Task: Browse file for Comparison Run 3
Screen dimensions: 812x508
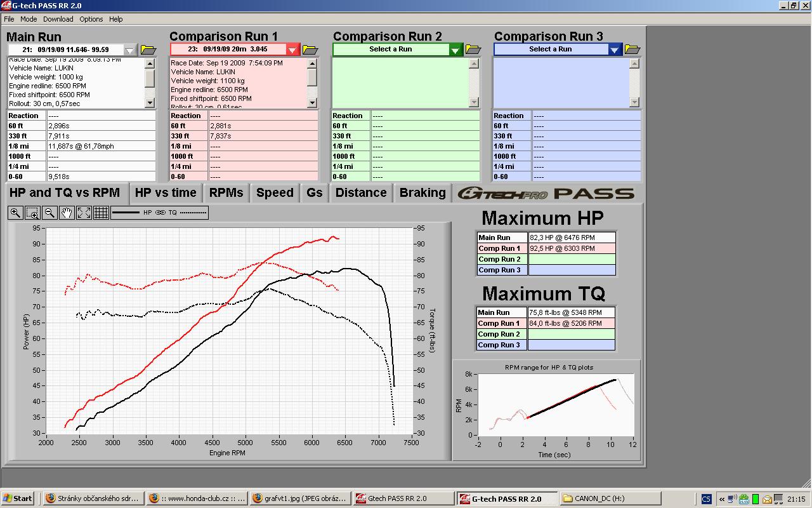Action: (x=632, y=50)
